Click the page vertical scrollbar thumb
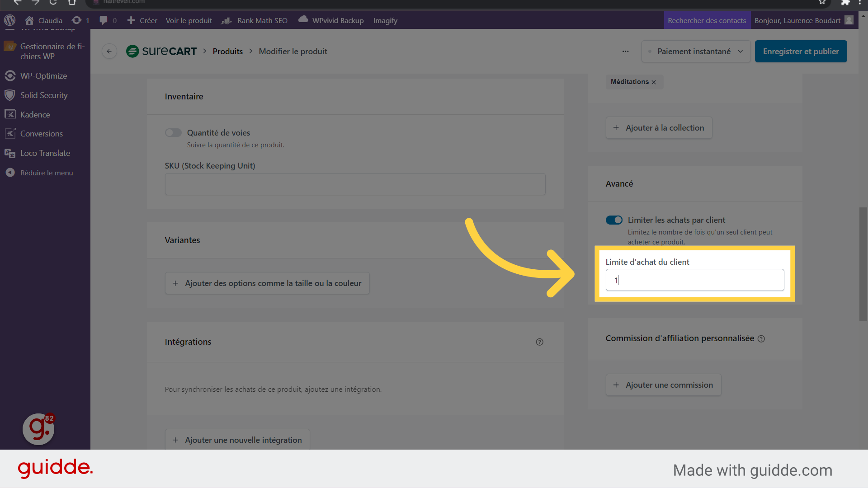The image size is (868, 488). click(x=863, y=264)
